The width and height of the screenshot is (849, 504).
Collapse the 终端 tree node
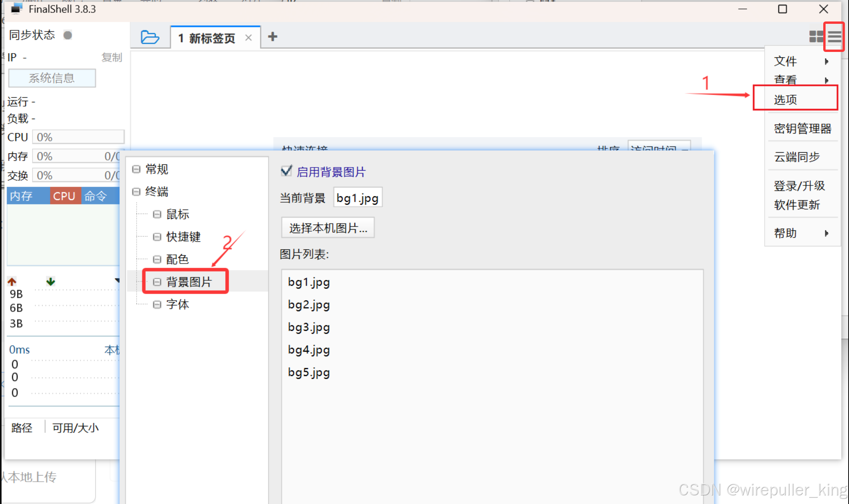[136, 192]
